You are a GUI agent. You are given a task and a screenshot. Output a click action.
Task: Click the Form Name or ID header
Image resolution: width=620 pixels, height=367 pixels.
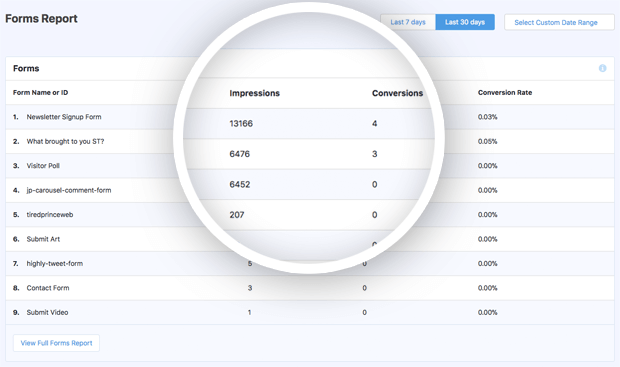point(40,92)
